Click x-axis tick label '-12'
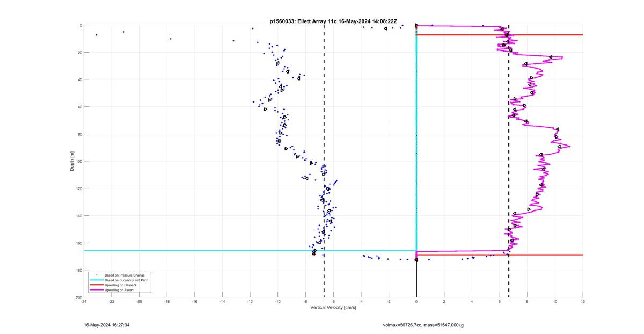 tap(250, 301)
